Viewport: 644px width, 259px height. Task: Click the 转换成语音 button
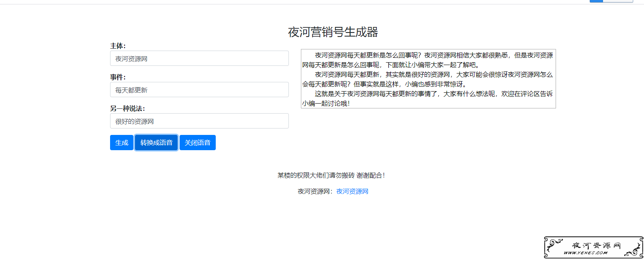[x=156, y=143]
